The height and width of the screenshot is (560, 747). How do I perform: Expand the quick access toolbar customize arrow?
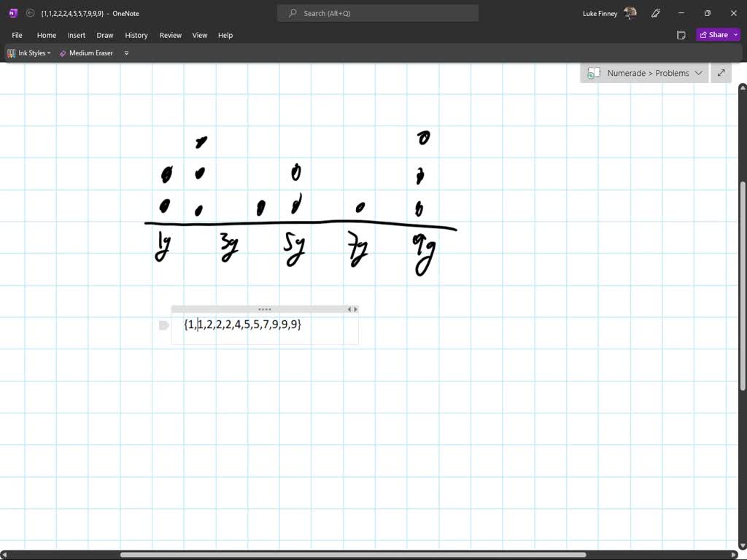tap(126, 52)
